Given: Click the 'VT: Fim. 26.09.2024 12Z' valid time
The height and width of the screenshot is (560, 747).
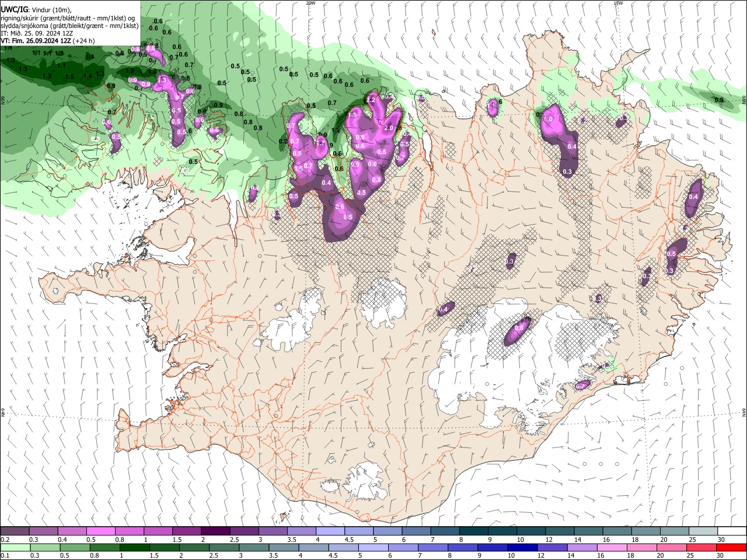Looking at the screenshot, I should (36, 41).
